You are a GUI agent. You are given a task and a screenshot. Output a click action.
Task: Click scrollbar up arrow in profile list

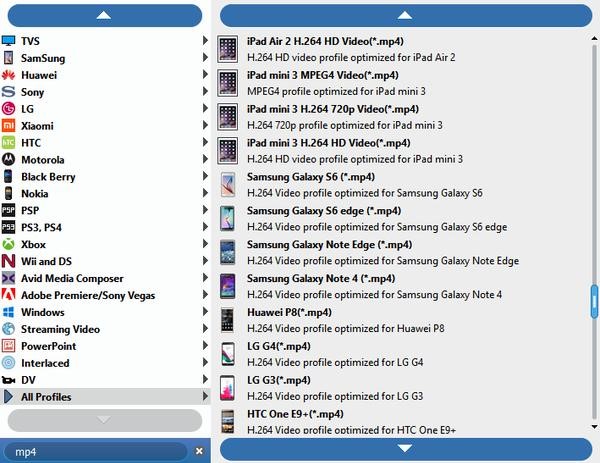[594, 38]
